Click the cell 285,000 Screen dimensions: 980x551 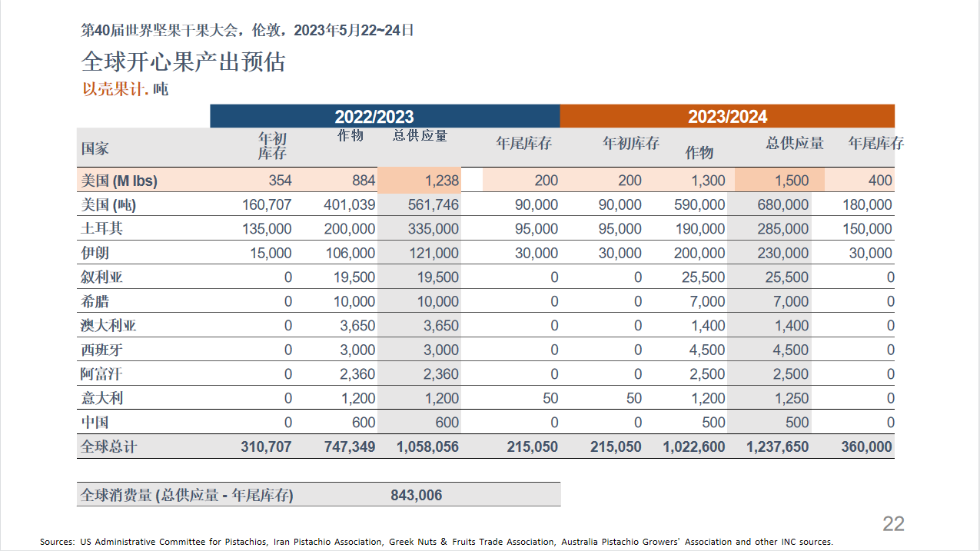click(x=783, y=229)
